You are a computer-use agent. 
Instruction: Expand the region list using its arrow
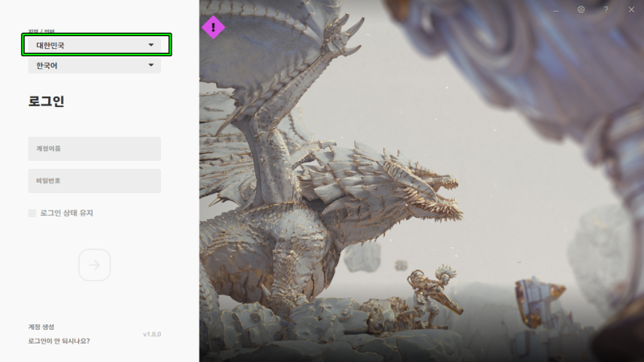pos(151,45)
